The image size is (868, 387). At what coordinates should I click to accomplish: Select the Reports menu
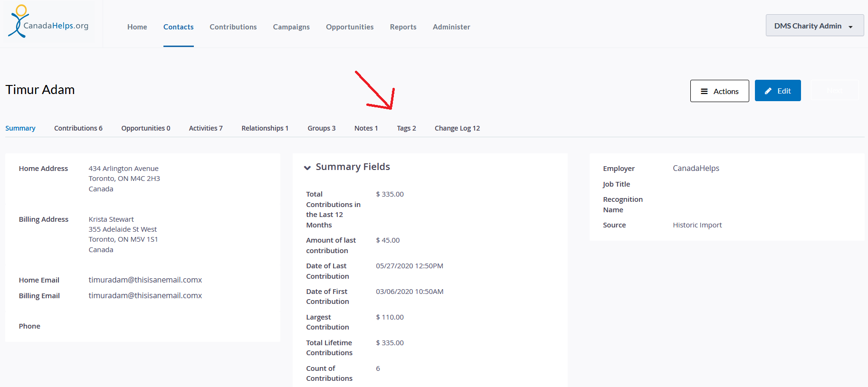pos(403,27)
